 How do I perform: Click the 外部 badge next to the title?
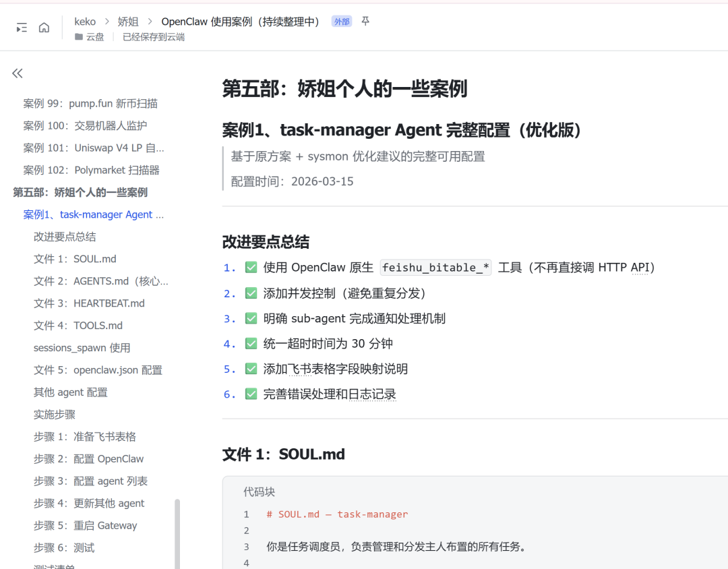point(341,21)
